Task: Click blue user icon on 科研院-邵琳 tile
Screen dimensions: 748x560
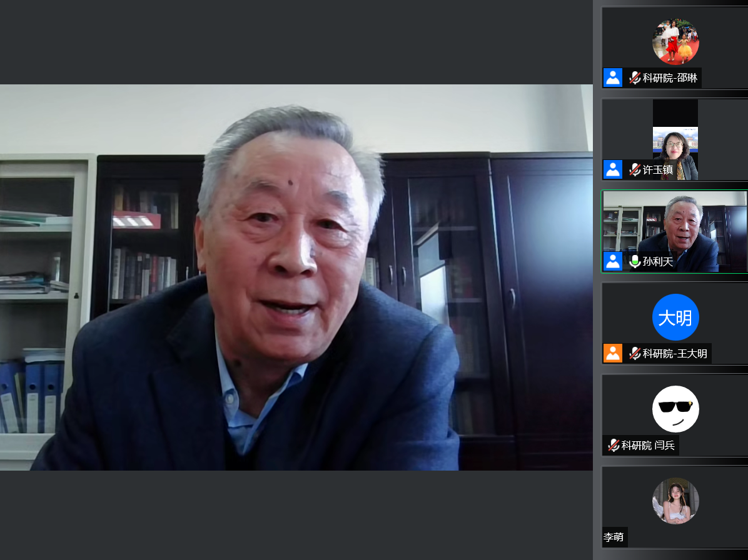Action: (x=613, y=78)
